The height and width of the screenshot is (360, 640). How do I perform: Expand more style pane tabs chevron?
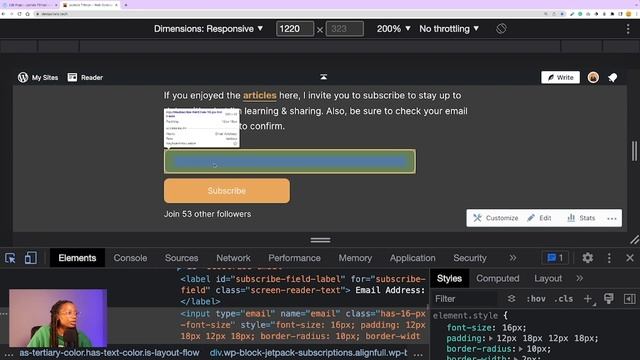(x=580, y=278)
